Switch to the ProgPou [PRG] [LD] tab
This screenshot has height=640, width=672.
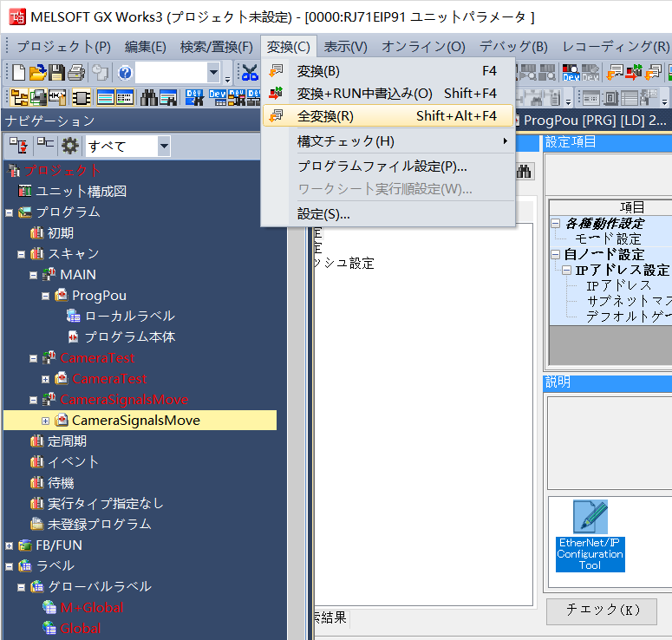tap(594, 121)
